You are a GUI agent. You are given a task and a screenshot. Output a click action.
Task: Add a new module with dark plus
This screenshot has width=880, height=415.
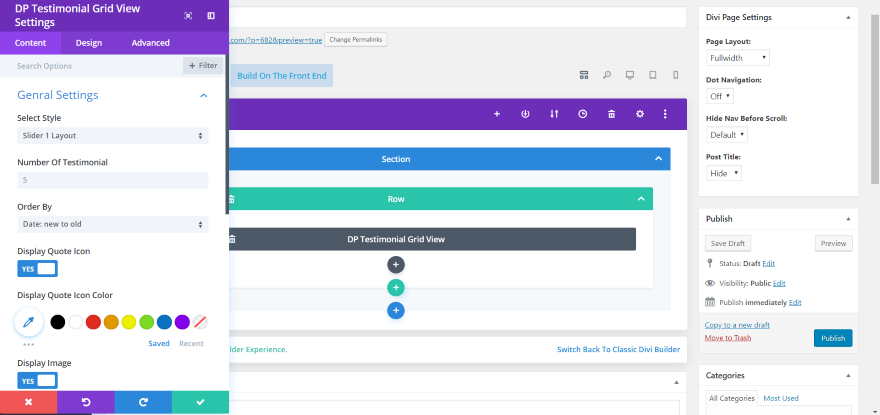tap(396, 264)
